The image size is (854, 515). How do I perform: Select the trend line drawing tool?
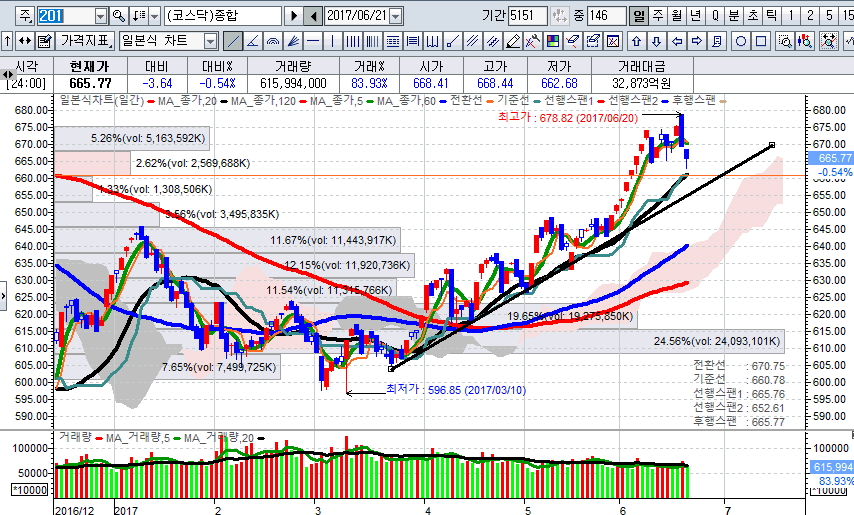point(232,41)
